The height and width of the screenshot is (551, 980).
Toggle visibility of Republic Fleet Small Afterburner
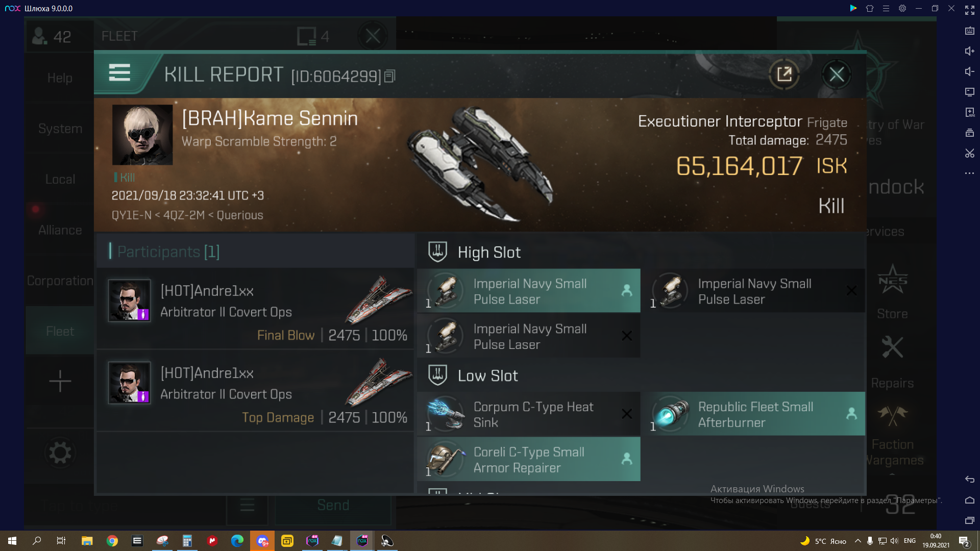(851, 414)
